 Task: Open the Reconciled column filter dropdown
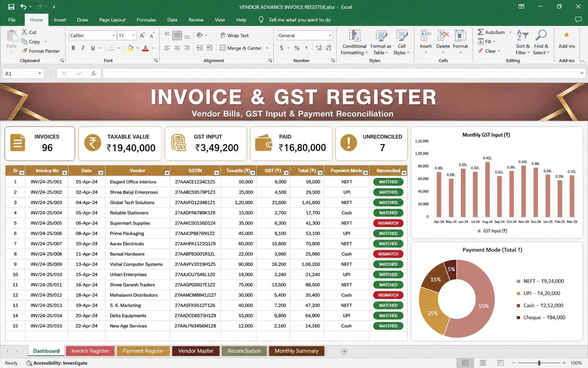(404, 173)
